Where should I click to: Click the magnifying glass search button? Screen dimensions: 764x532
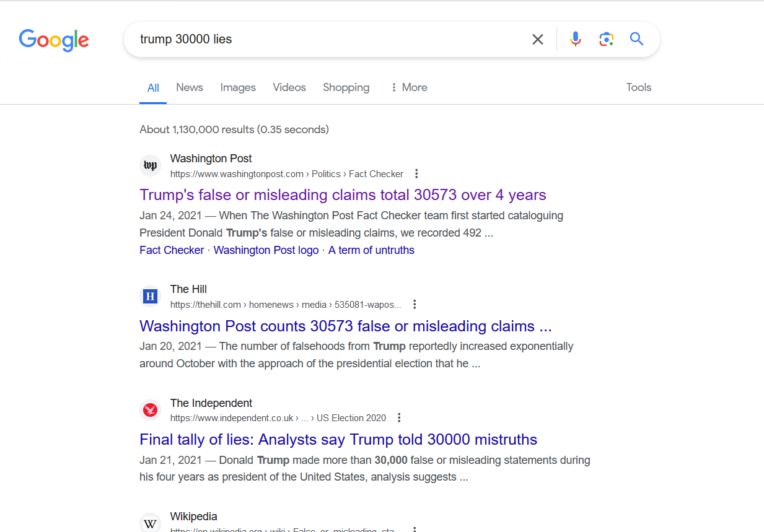636,40
